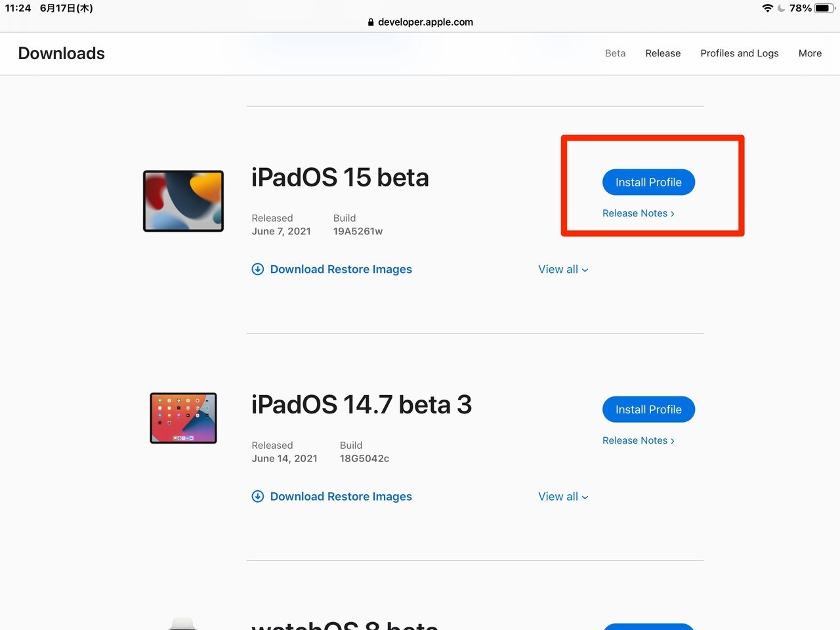Click the Downloads page title
This screenshot has width=840, height=630.
coord(62,53)
